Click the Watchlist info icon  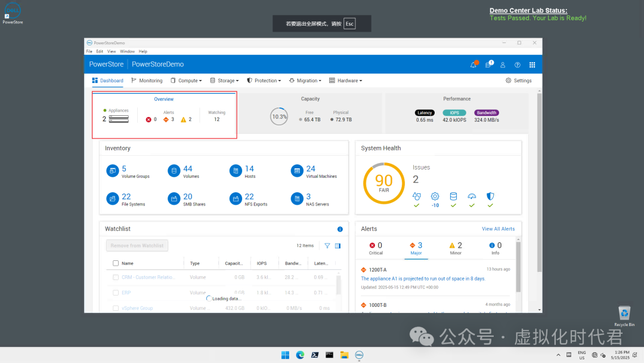[340, 229]
